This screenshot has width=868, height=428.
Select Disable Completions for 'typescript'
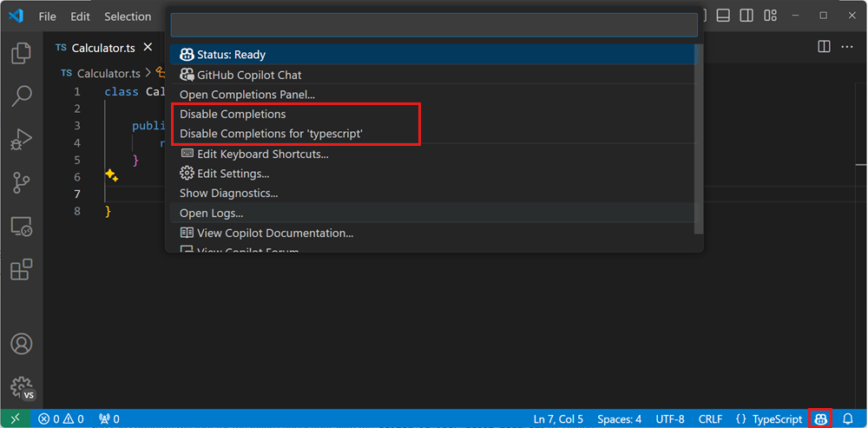coord(271,134)
